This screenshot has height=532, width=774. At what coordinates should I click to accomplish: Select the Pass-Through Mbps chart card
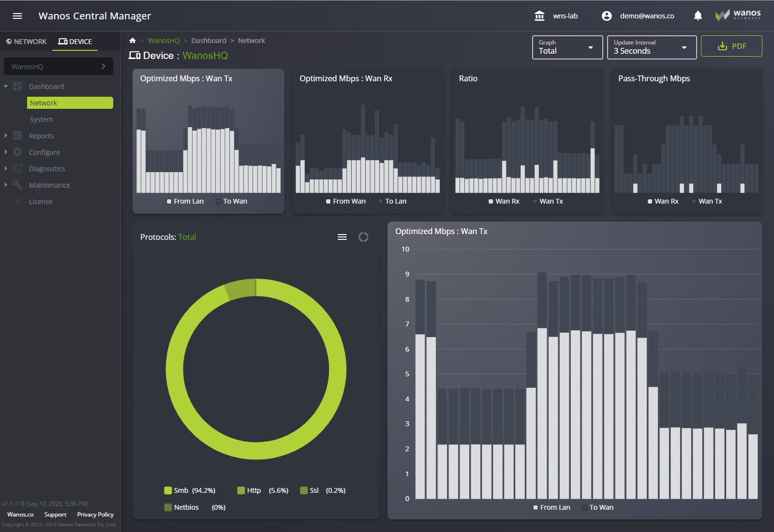click(x=686, y=141)
